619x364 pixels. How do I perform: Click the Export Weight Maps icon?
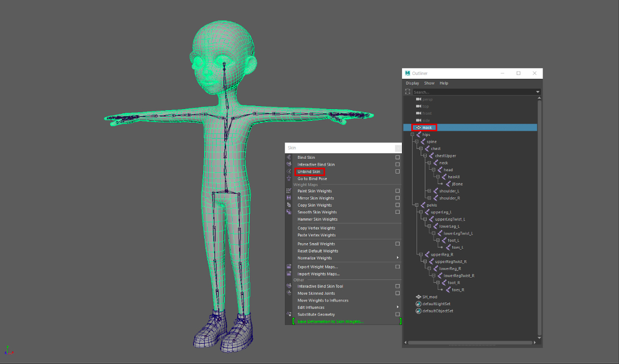coord(289,267)
